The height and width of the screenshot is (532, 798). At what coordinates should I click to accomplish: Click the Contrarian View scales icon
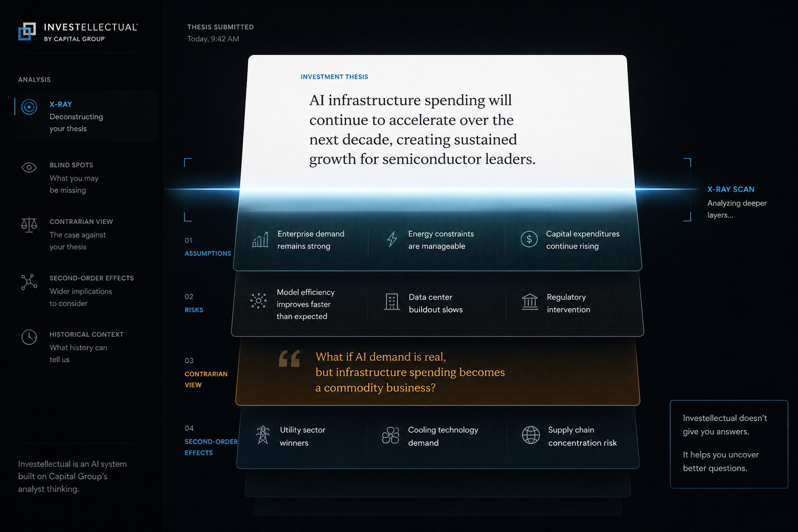pyautogui.click(x=29, y=225)
